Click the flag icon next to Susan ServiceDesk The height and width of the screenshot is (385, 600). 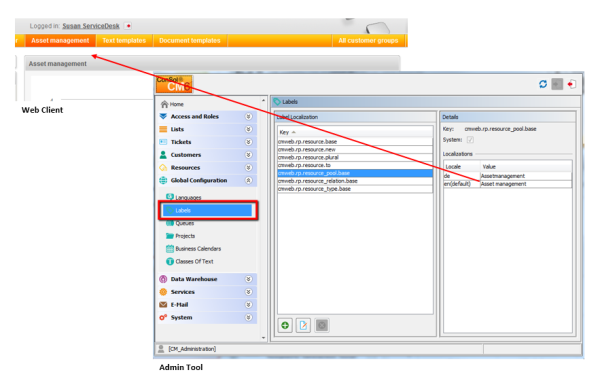[x=129, y=26]
